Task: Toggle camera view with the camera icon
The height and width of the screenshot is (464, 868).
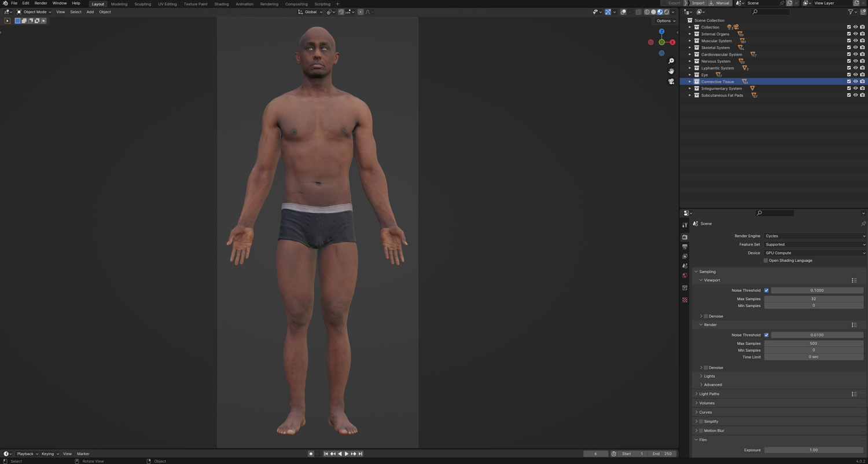Action: (x=671, y=82)
